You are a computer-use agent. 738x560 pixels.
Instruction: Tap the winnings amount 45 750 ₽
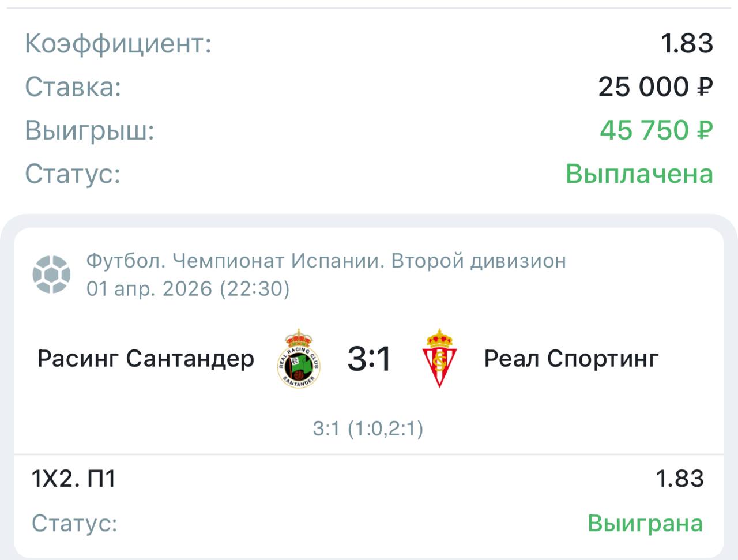(x=656, y=130)
